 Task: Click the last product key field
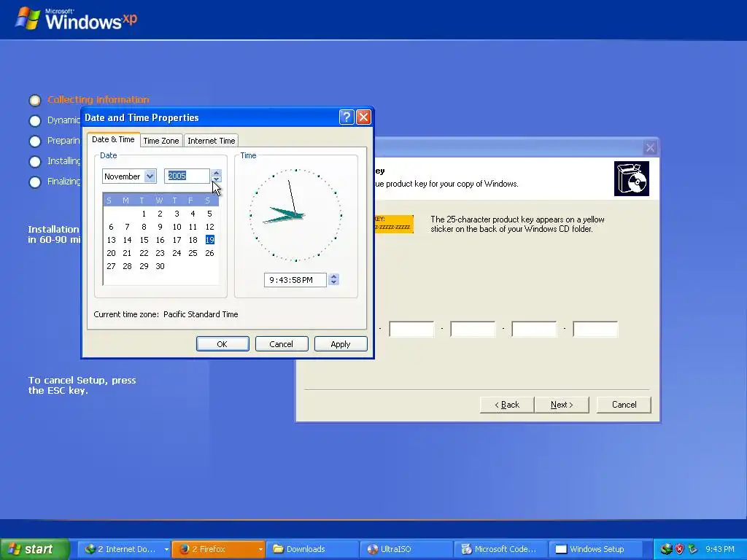595,329
